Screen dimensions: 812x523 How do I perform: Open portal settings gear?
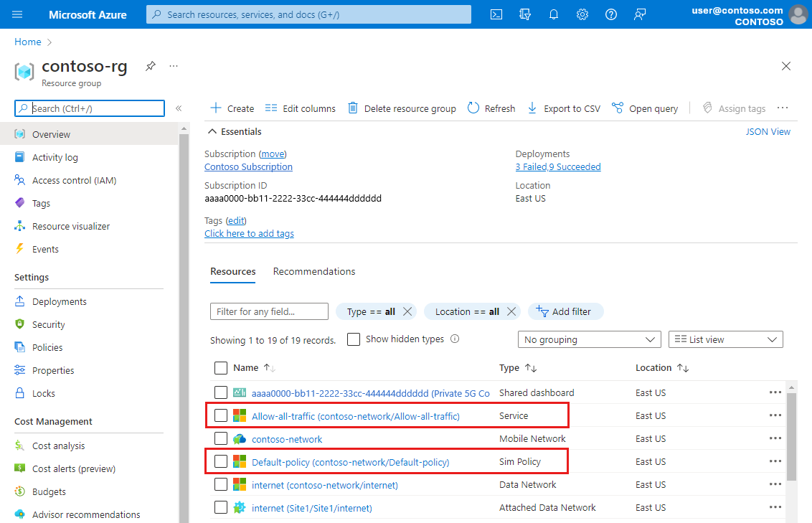[x=582, y=14]
